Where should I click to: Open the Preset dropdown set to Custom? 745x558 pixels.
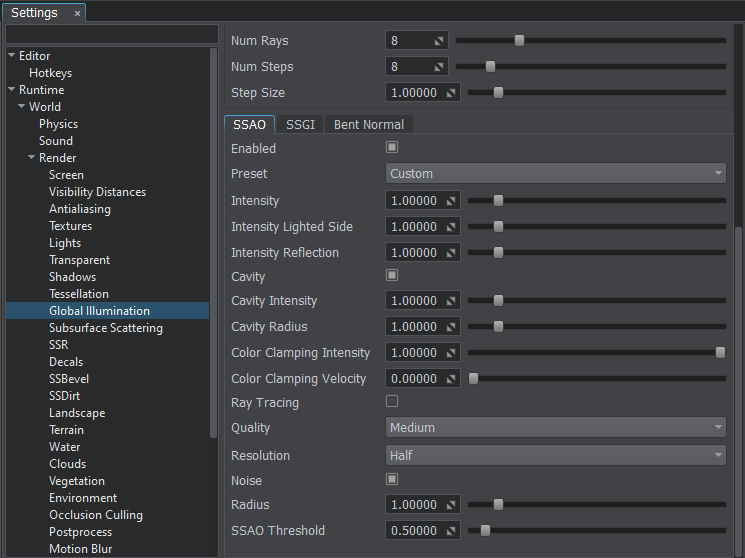(556, 174)
